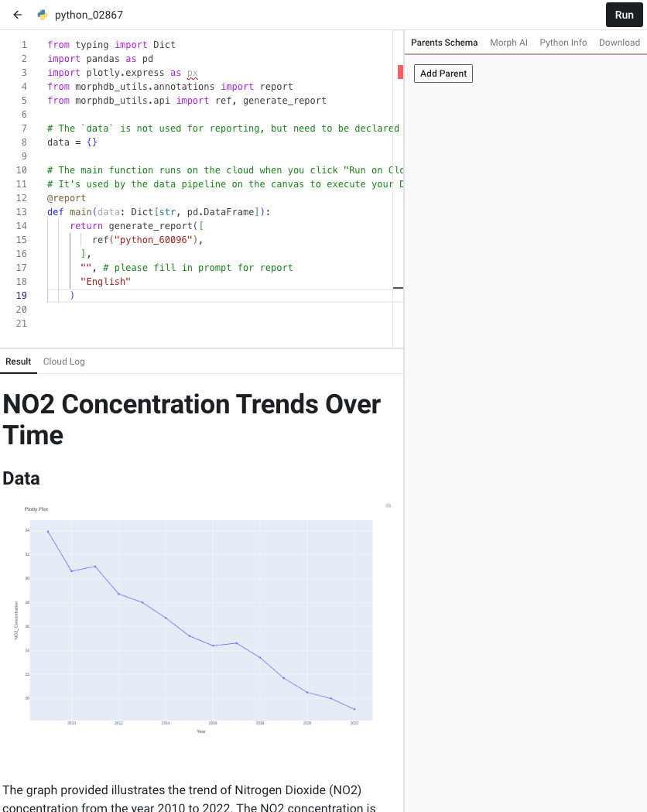Open the Download tab
Screen dimensions: 647x812
pos(619,43)
